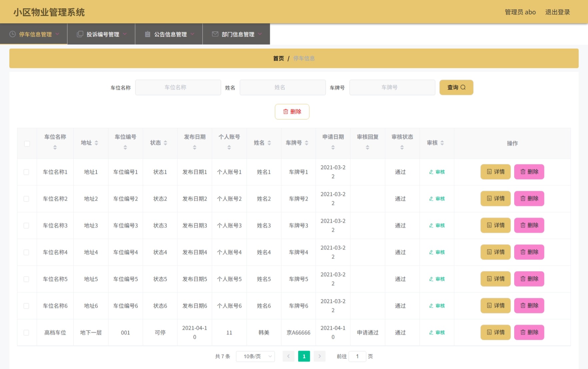Click 首页 in the breadcrumb
Viewport: 588px width, 369px height.
[278, 58]
